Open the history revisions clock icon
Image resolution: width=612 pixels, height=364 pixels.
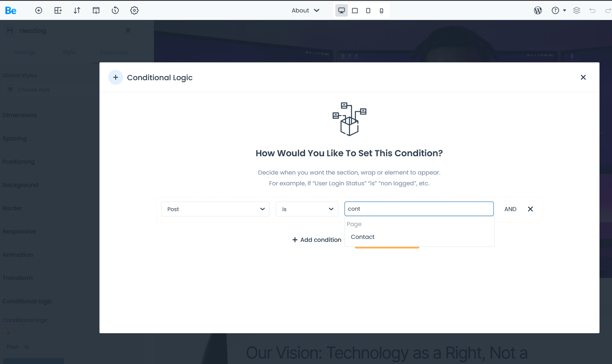tap(115, 10)
